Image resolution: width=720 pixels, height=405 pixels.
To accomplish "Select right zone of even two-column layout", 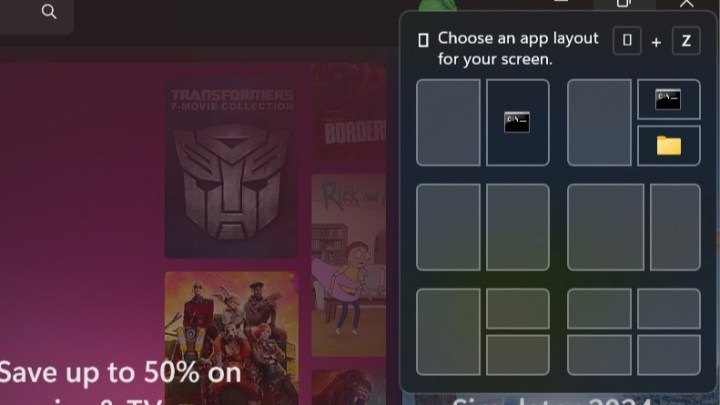I will 518,227.
